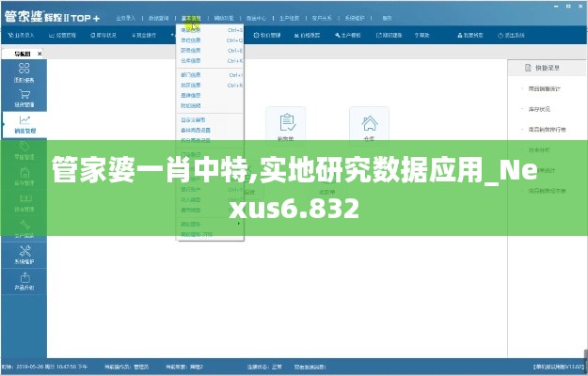Open the 销售单 clipboard icon in navigation map
The image size is (588, 376).
tap(286, 125)
